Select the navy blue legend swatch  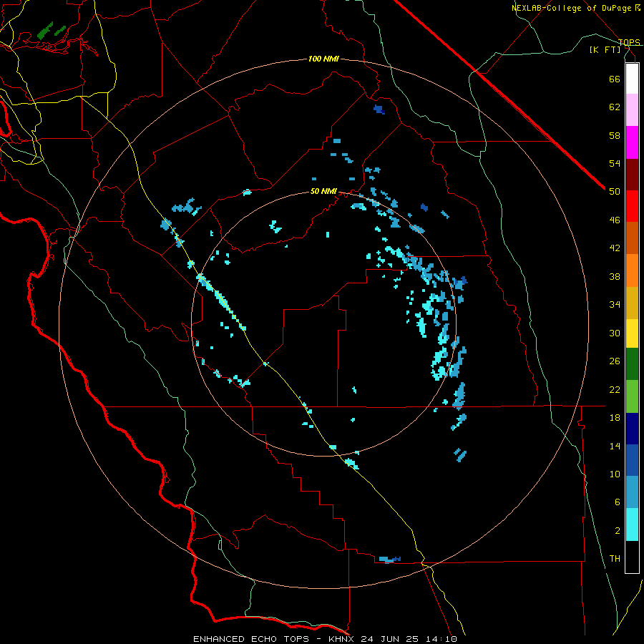click(x=632, y=429)
